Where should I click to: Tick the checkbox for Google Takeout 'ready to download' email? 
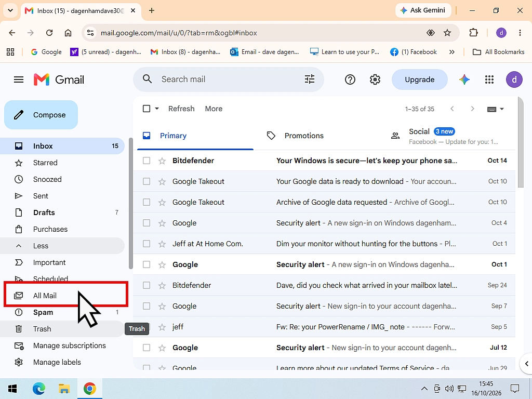tap(146, 181)
